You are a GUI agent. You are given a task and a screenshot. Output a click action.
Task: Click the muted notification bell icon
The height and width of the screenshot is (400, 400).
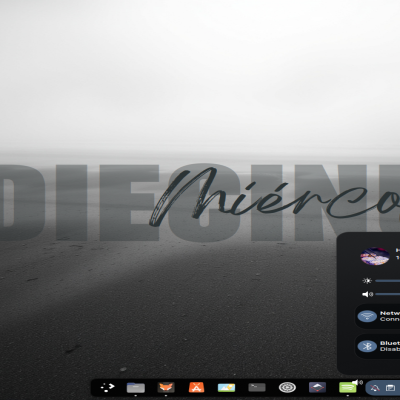375,388
